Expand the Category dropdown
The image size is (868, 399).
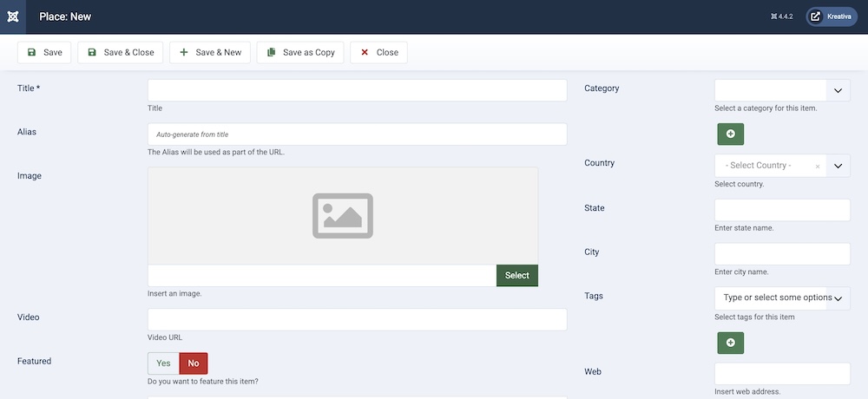coord(838,90)
